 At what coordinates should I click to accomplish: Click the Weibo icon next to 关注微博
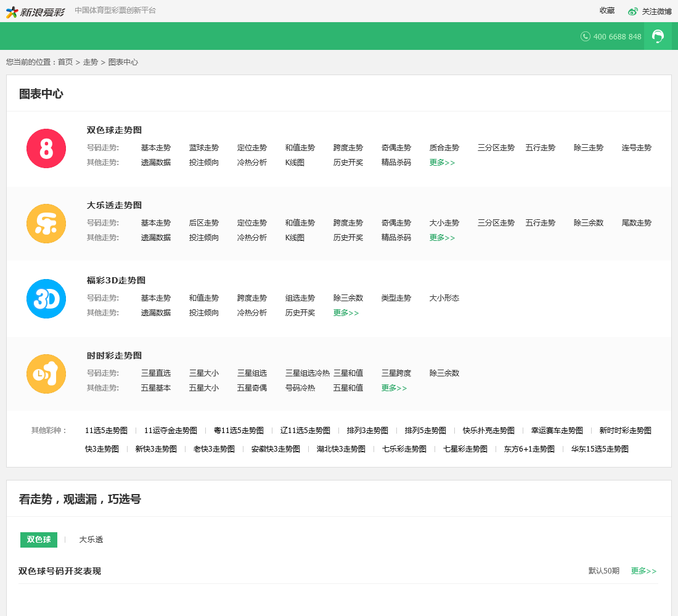pos(632,12)
